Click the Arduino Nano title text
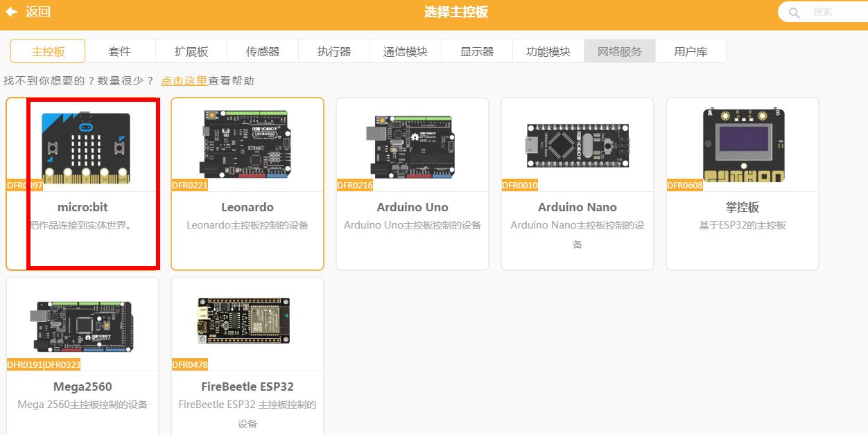 coord(578,207)
